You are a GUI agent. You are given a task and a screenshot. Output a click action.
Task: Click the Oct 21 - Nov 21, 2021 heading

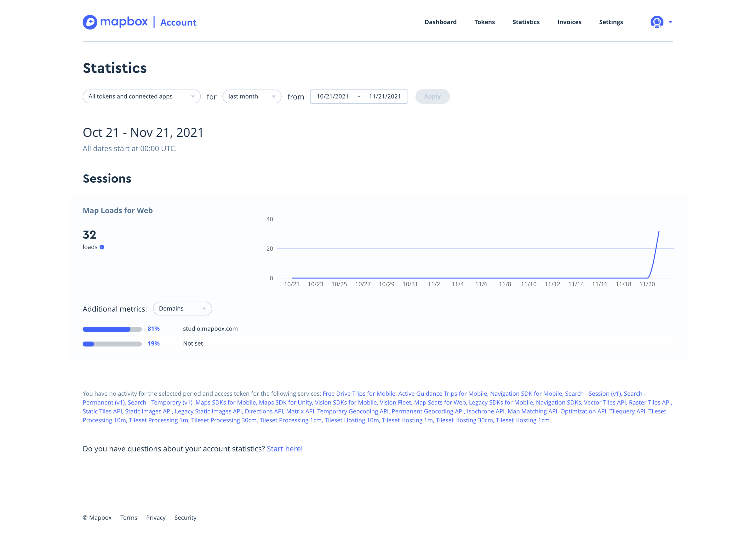(x=143, y=132)
